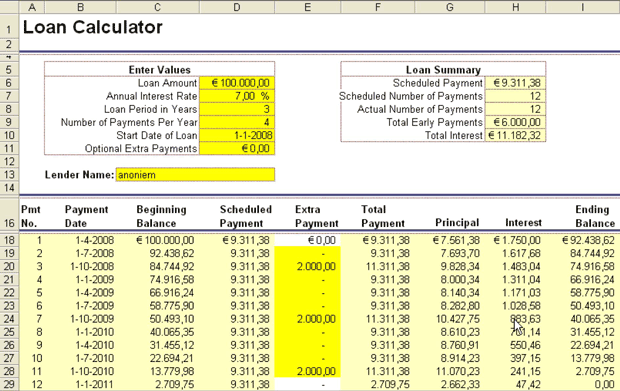This screenshot has height=391, width=620.
Task: Select the Extra Payment cell € 0,00 in row 18
Action: 308,240
